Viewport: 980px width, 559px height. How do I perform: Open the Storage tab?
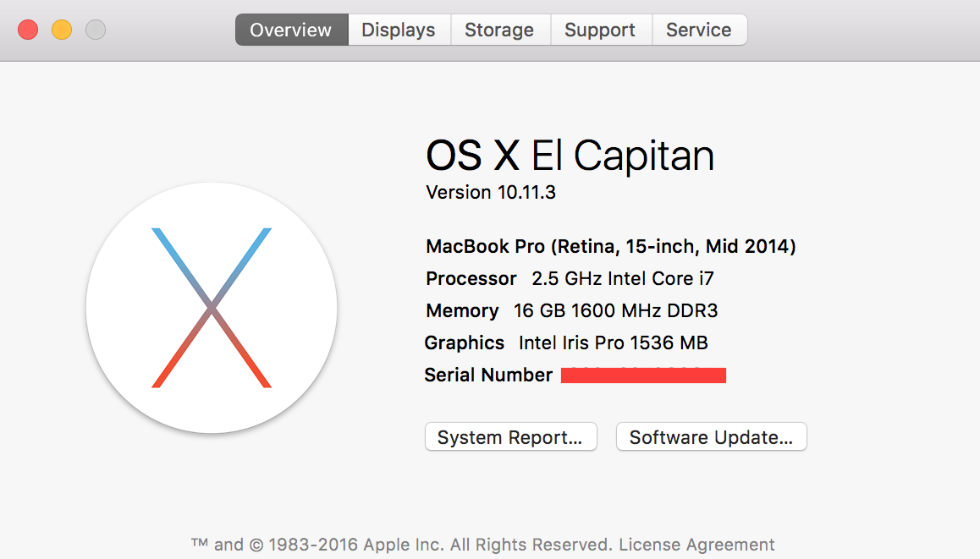[x=500, y=30]
